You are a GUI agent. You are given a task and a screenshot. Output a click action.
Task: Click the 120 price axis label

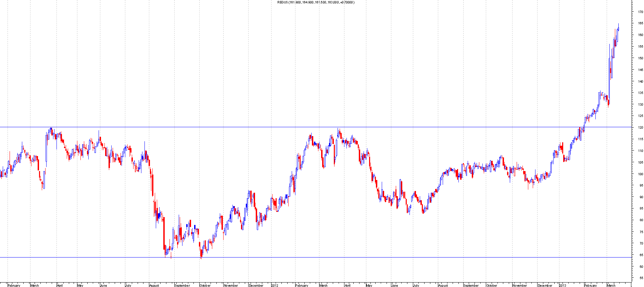coord(640,128)
